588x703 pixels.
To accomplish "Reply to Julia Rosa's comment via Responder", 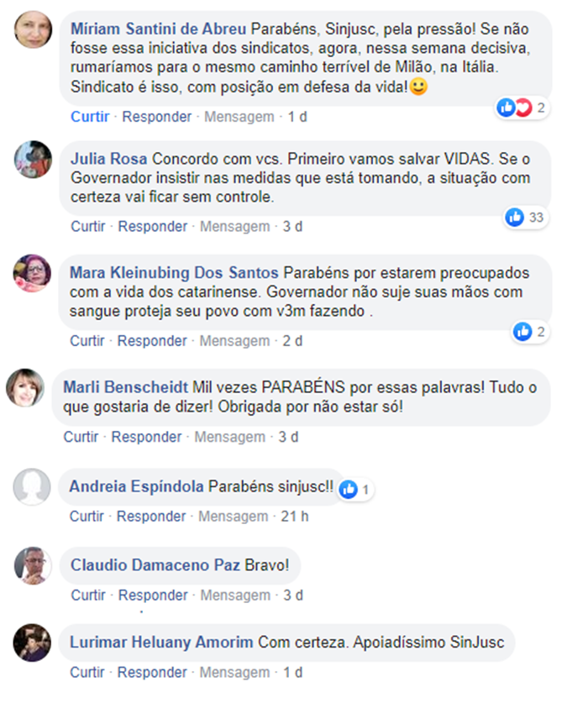I will click(153, 227).
